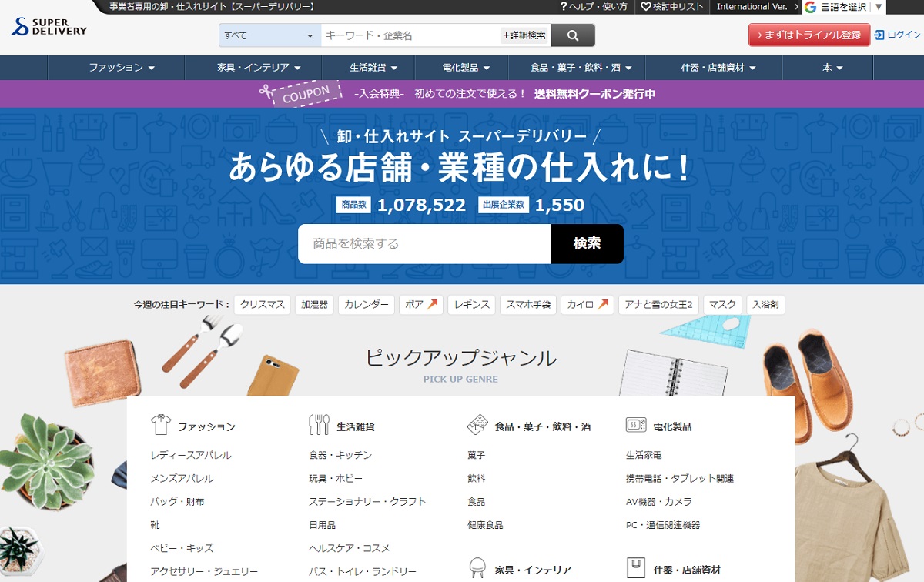Select the カレンダー keyword tag
This screenshot has width=924, height=582.
click(x=367, y=305)
